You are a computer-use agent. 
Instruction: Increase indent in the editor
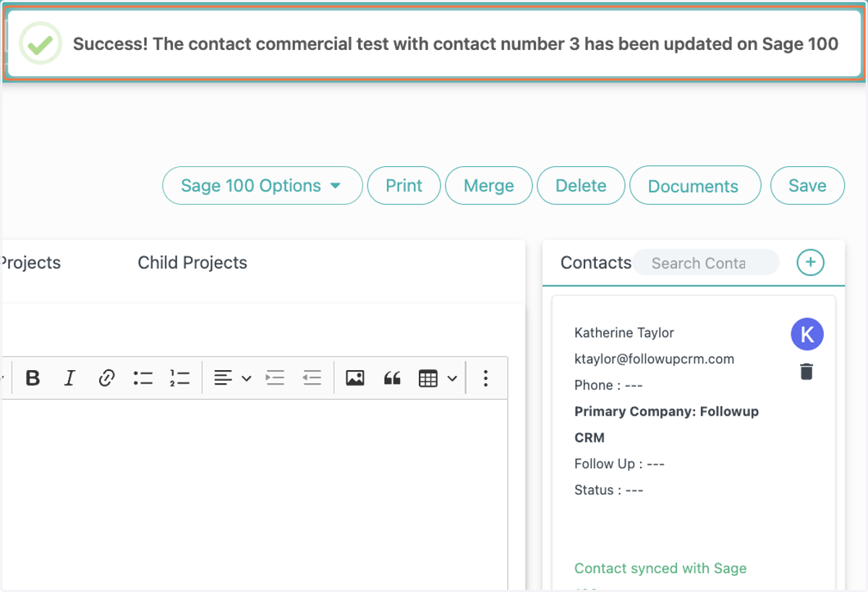coord(275,378)
